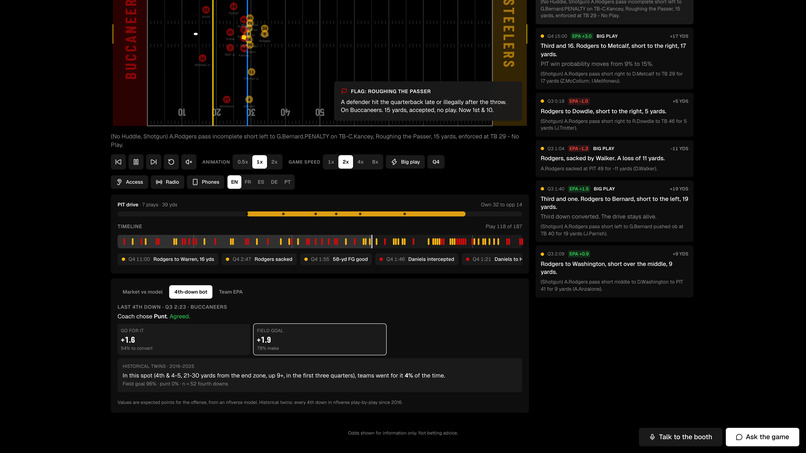Open the Rodgers to Dowdle 5 yards play

tap(614, 115)
